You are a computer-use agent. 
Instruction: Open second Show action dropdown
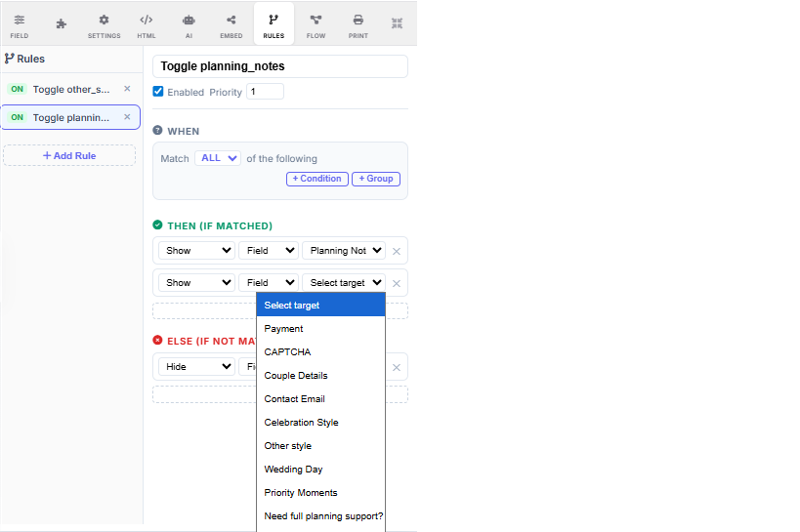point(196,282)
